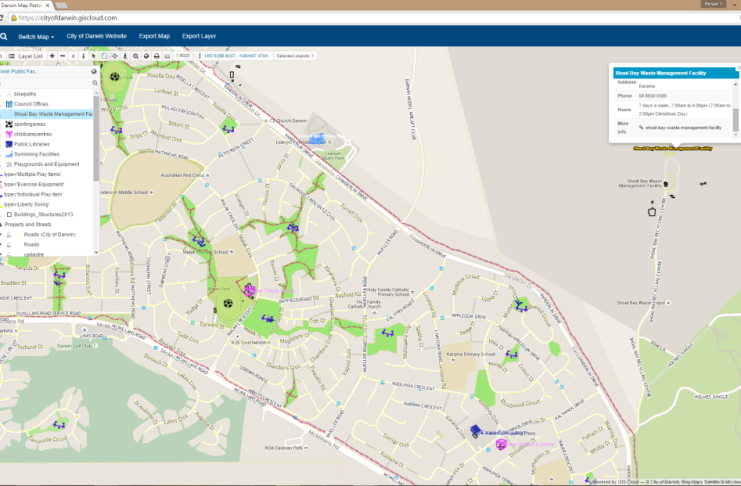Click the Darwin Golf Club label
This screenshot has width=741, height=486.
[x=75, y=346]
